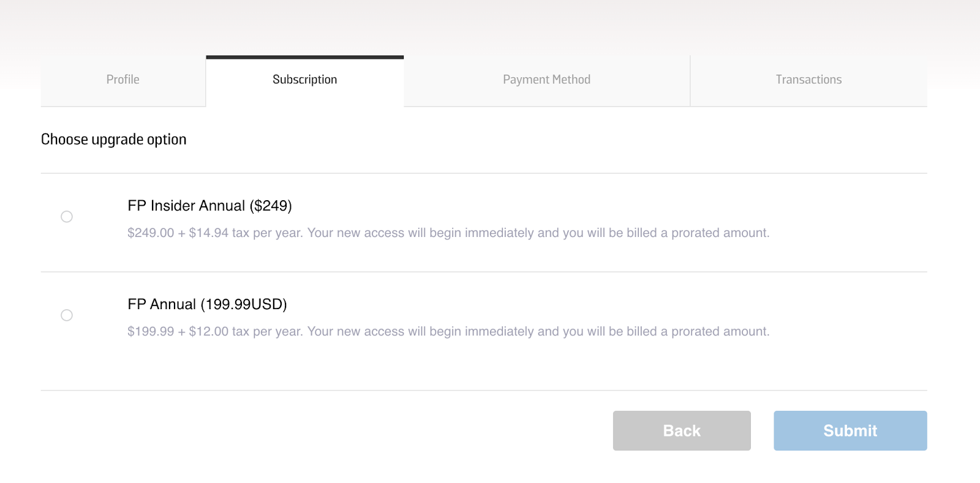
Task: Click the Choose upgrade option heading
Action: [x=114, y=140]
